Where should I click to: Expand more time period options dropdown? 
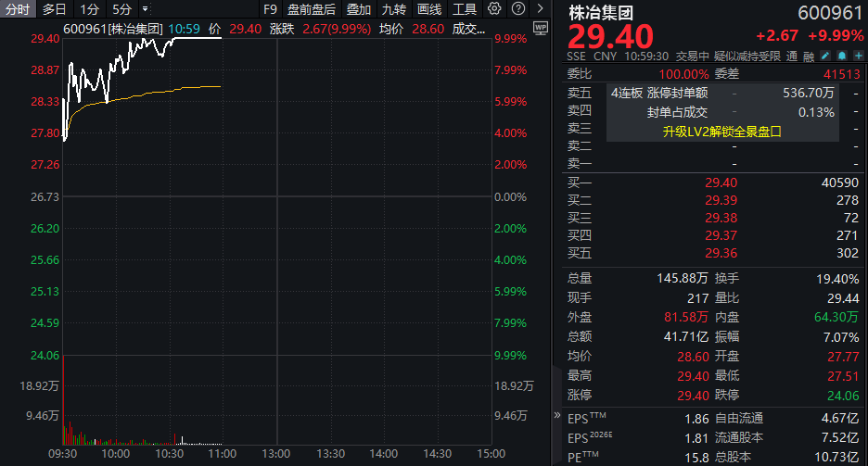tap(145, 9)
